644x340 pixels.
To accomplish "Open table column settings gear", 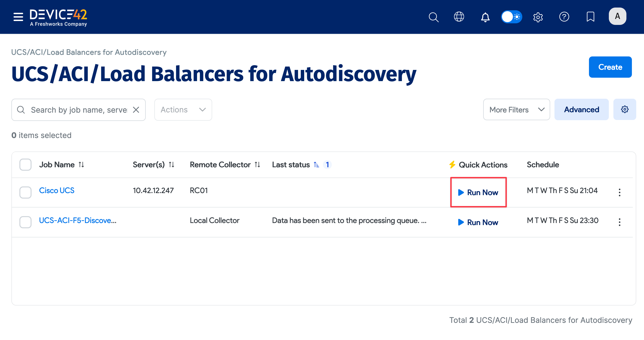I will point(625,109).
